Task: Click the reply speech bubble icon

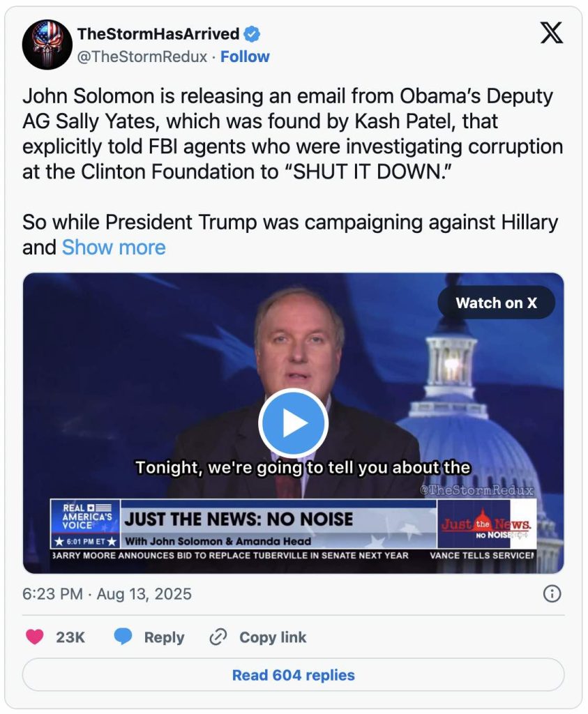Action: (123, 637)
